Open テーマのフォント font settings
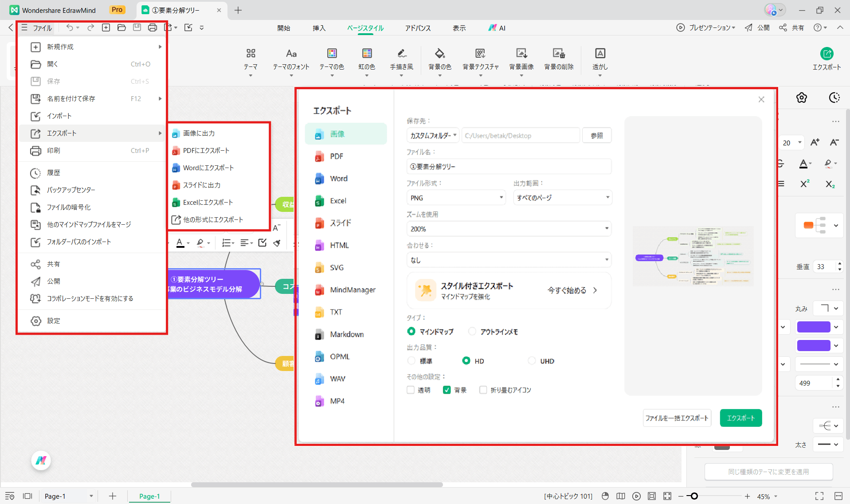850x504 pixels. click(291, 53)
